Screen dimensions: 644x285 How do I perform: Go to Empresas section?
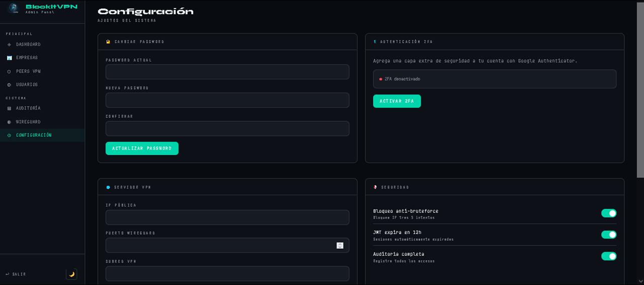pyautogui.click(x=42, y=58)
